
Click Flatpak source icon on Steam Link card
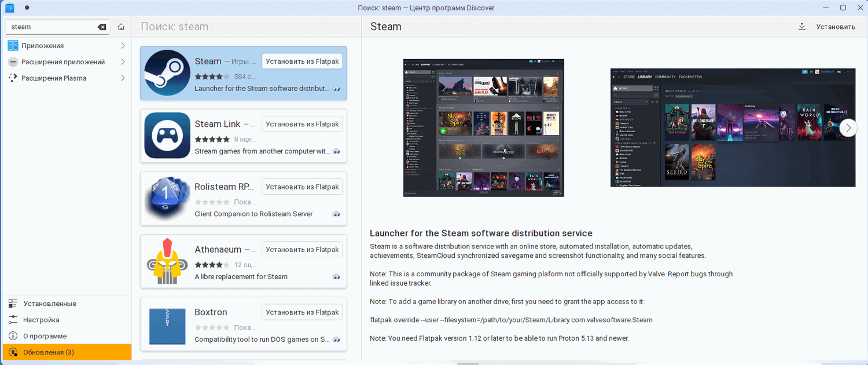[x=336, y=151]
